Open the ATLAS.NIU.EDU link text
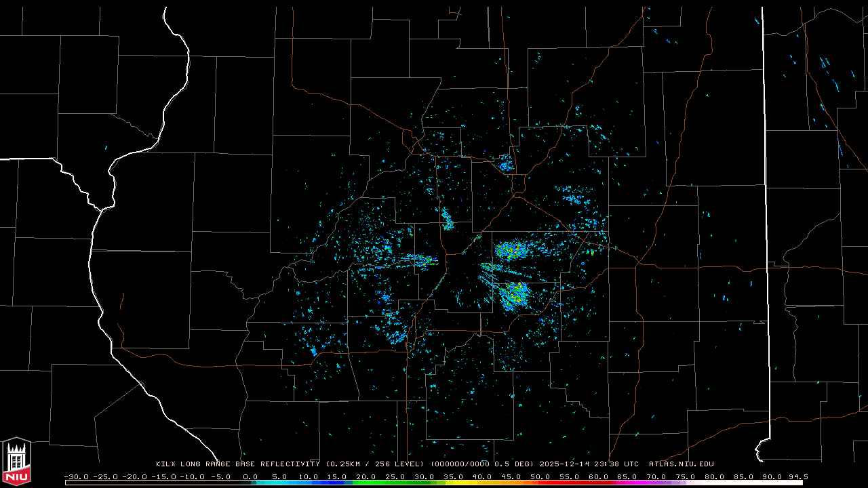The image size is (868, 488). coord(681,464)
